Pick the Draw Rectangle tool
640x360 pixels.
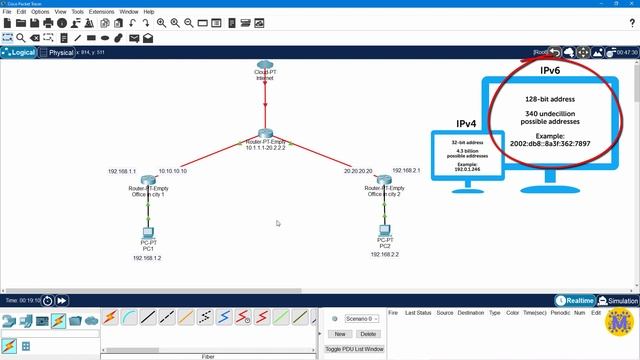coord(91,38)
